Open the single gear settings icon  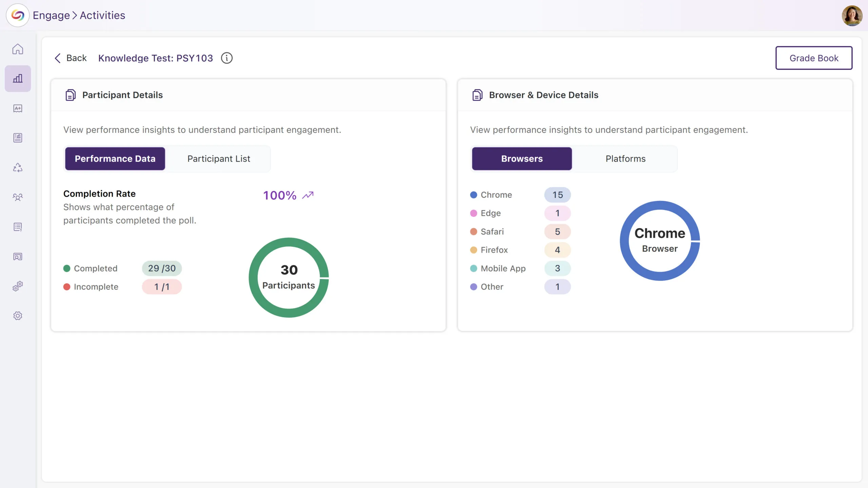pyautogui.click(x=18, y=316)
